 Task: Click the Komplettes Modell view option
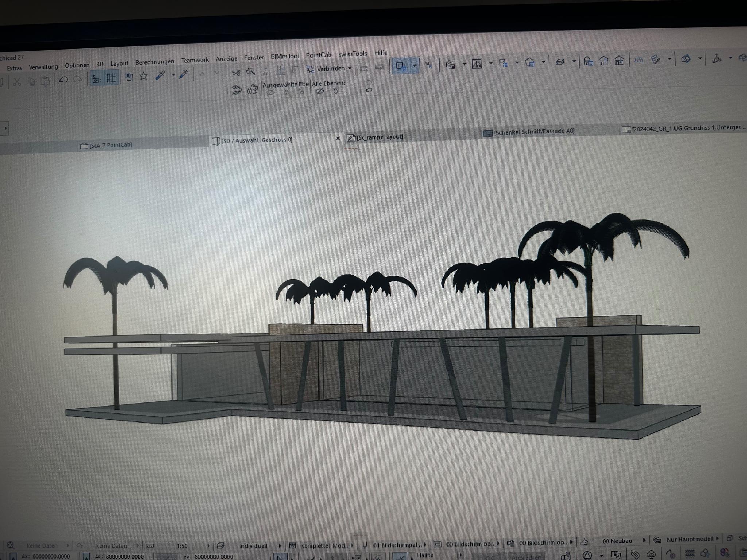coord(323,545)
